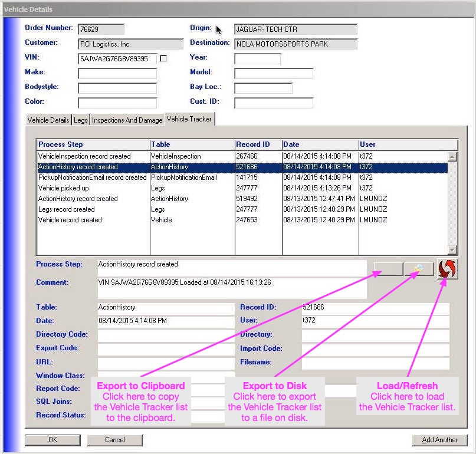Click the User detail field showing t372
This screenshot has height=454, width=476.
coord(376,321)
